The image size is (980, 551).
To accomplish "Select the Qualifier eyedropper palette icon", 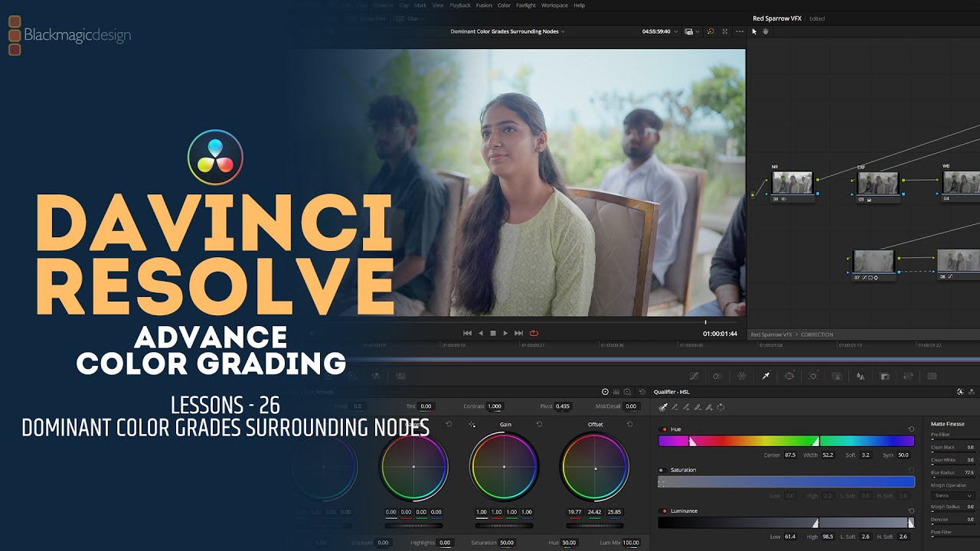I will [x=766, y=376].
